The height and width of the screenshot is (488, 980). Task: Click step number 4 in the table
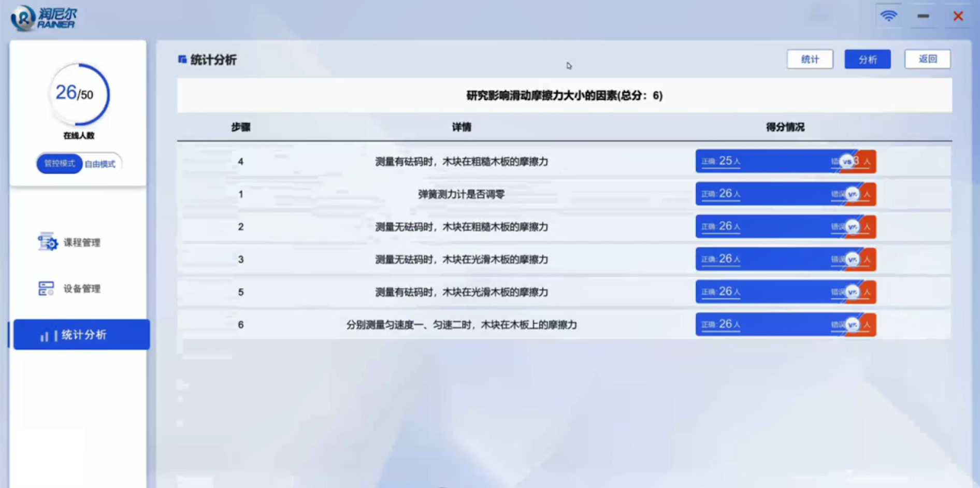click(241, 162)
